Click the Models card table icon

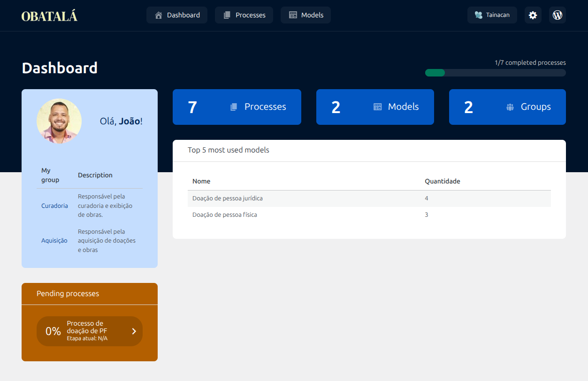point(377,107)
